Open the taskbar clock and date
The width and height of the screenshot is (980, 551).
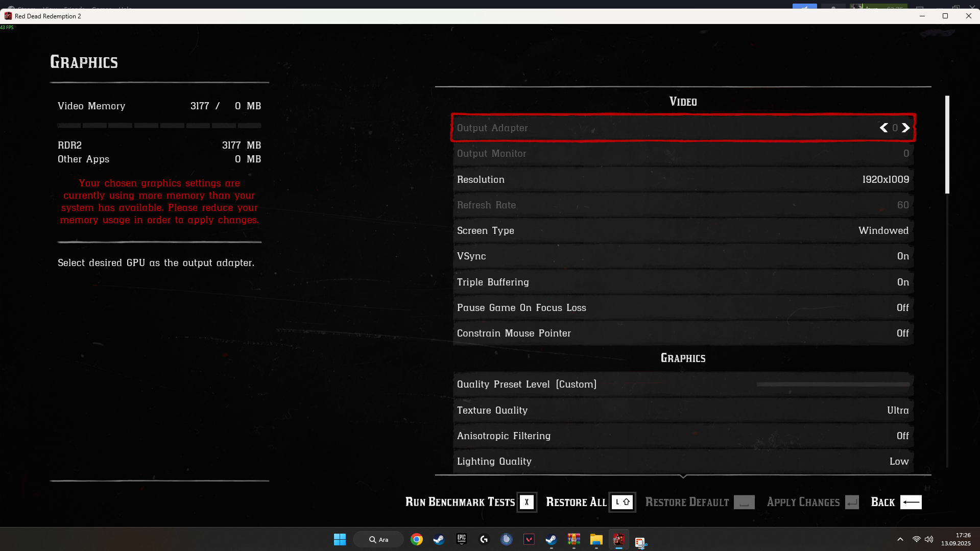click(956, 540)
